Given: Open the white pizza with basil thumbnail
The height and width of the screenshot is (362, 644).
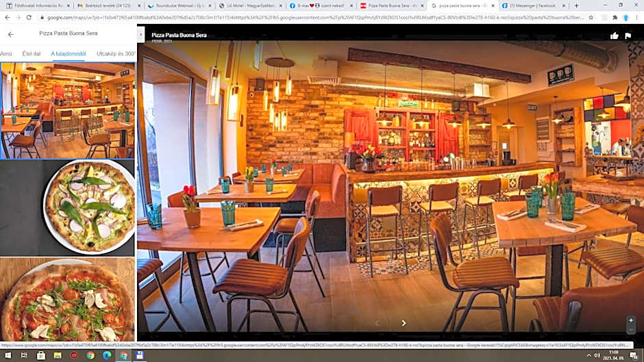Looking at the screenshot, I should coord(89,207).
